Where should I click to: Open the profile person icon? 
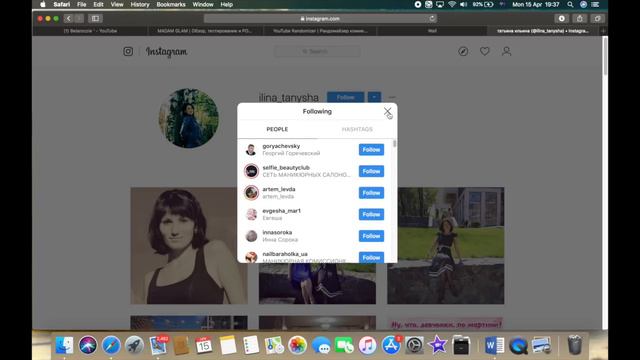point(507,51)
